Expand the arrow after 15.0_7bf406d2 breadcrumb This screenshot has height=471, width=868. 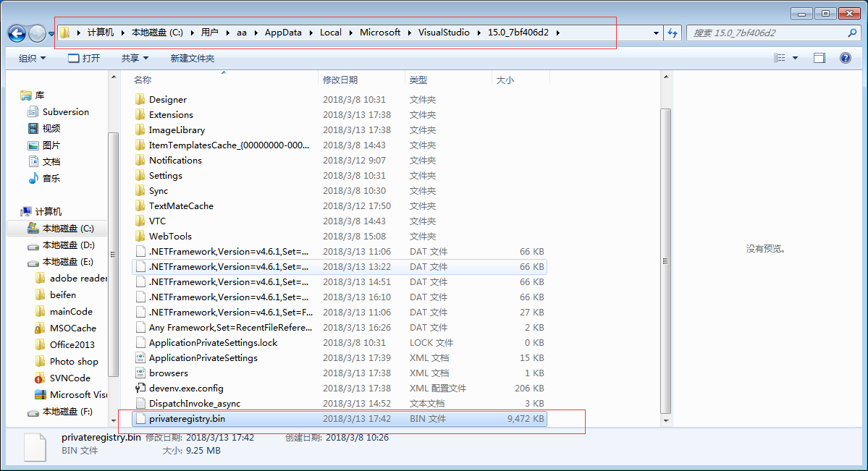558,33
